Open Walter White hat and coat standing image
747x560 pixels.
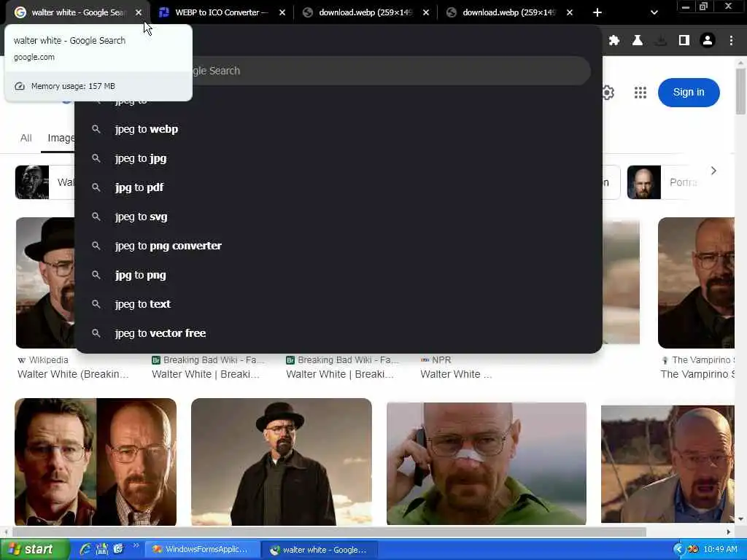pyautogui.click(x=281, y=462)
